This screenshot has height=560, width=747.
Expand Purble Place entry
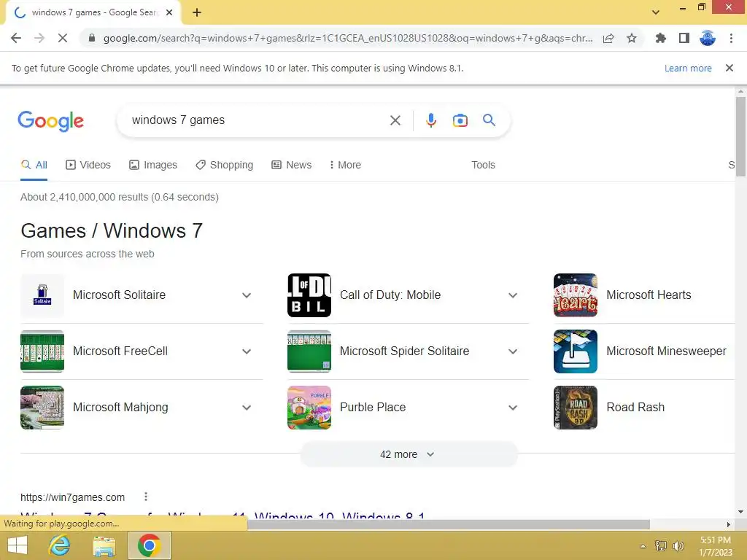(x=513, y=408)
